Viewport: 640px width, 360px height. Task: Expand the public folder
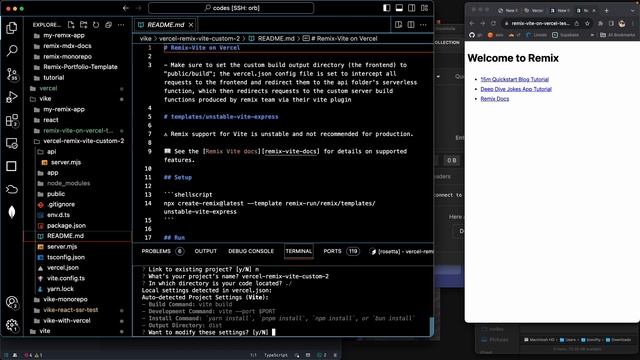pyautogui.click(x=78, y=194)
